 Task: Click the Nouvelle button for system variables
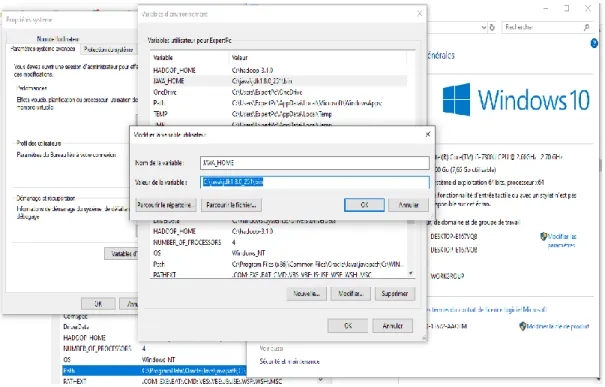(306, 294)
